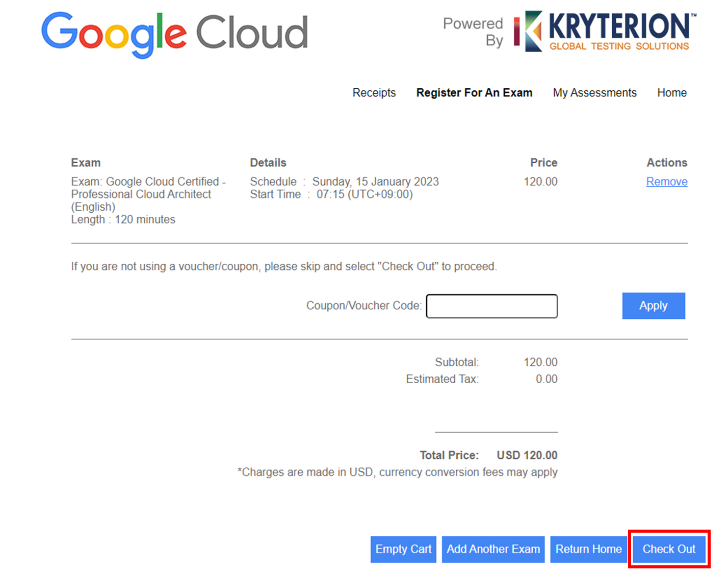Viewport: 728px width, 574px height.
Task: Click the Google Cloud logo
Action: [175, 34]
